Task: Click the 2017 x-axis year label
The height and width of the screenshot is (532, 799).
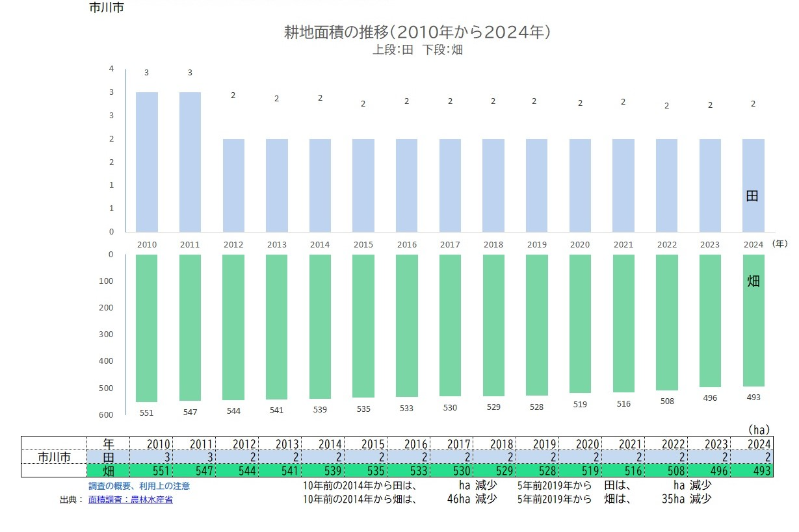Action: [449, 245]
